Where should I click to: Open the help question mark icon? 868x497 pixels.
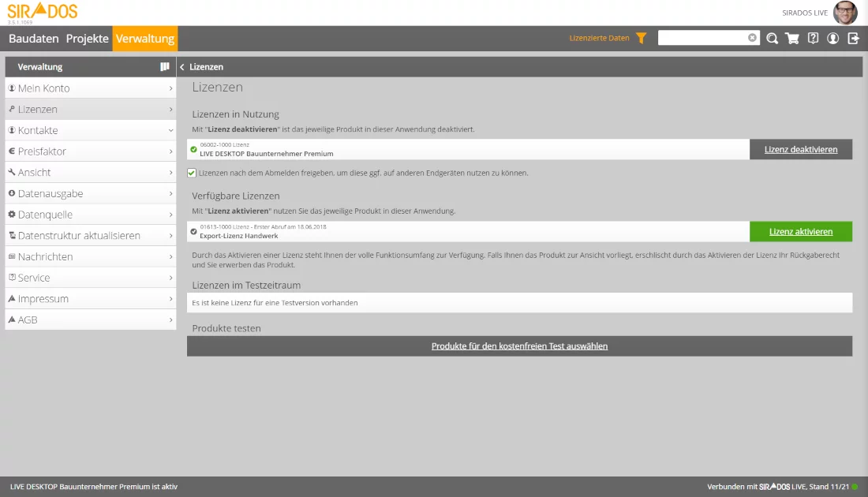pos(813,38)
